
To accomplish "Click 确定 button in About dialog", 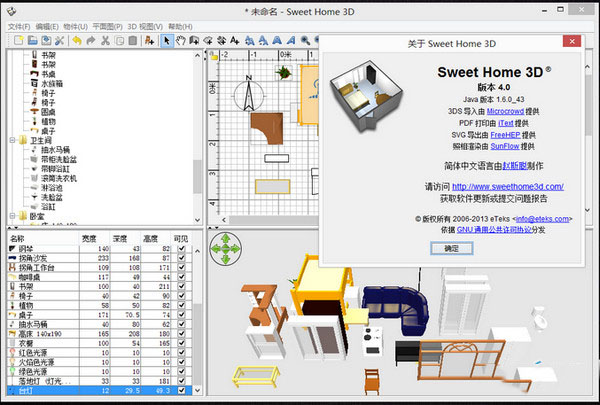I will coord(452,248).
